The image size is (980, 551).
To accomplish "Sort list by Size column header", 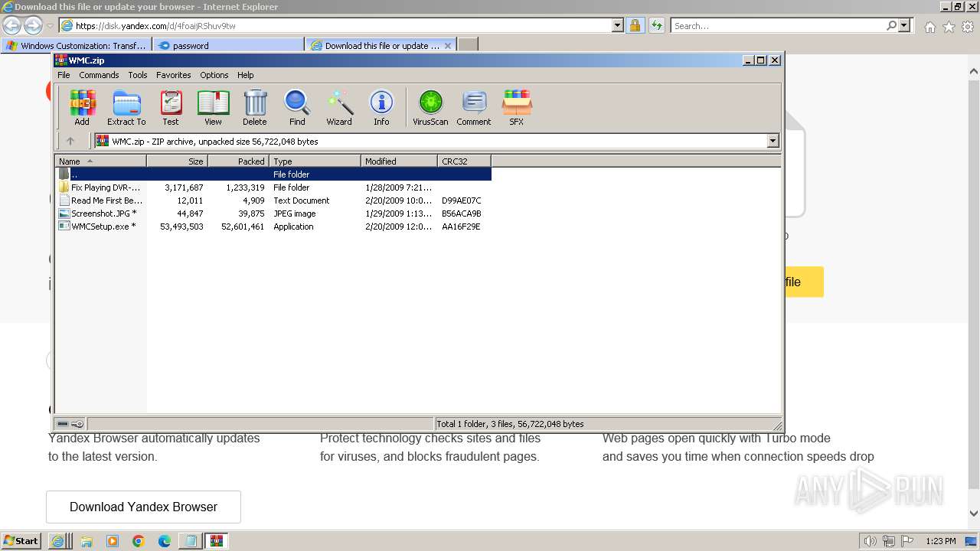I will pos(177,161).
